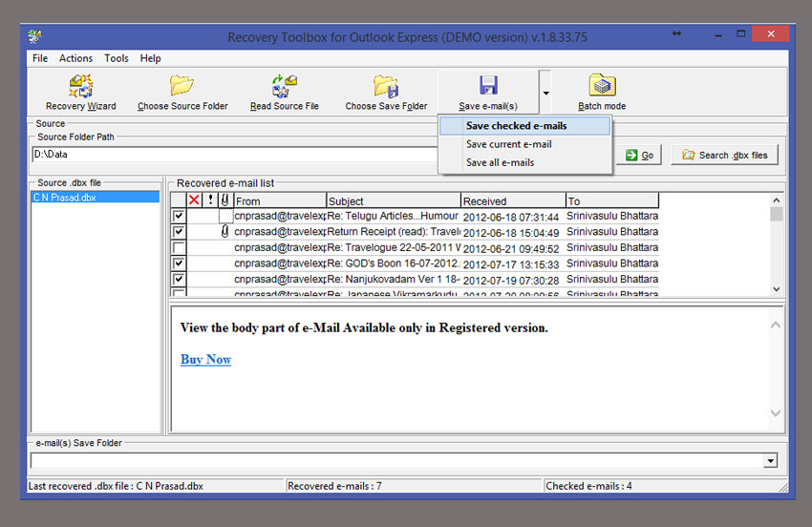The width and height of the screenshot is (812, 527).
Task: Click the Re: GOD's Boon 16-07-2012 subject
Action: pyautogui.click(x=394, y=263)
